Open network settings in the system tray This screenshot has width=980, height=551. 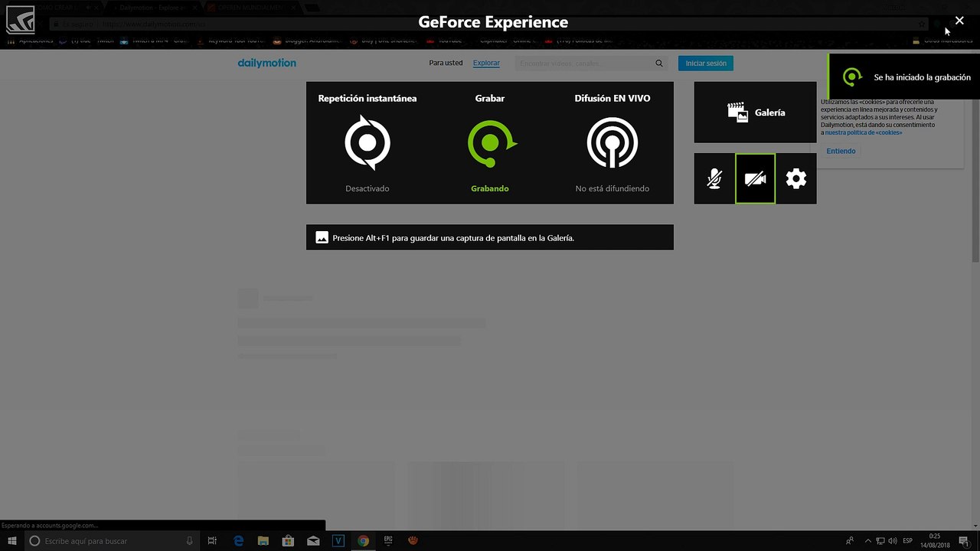(x=880, y=541)
